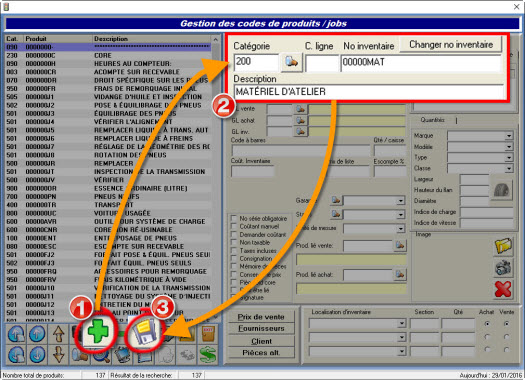Open Client button
The image size is (525, 380).
(261, 341)
